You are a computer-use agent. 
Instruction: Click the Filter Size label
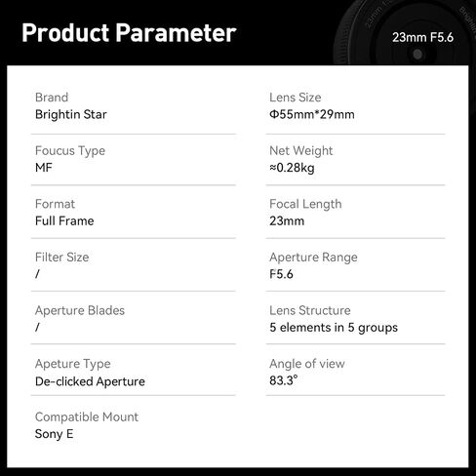(61, 258)
